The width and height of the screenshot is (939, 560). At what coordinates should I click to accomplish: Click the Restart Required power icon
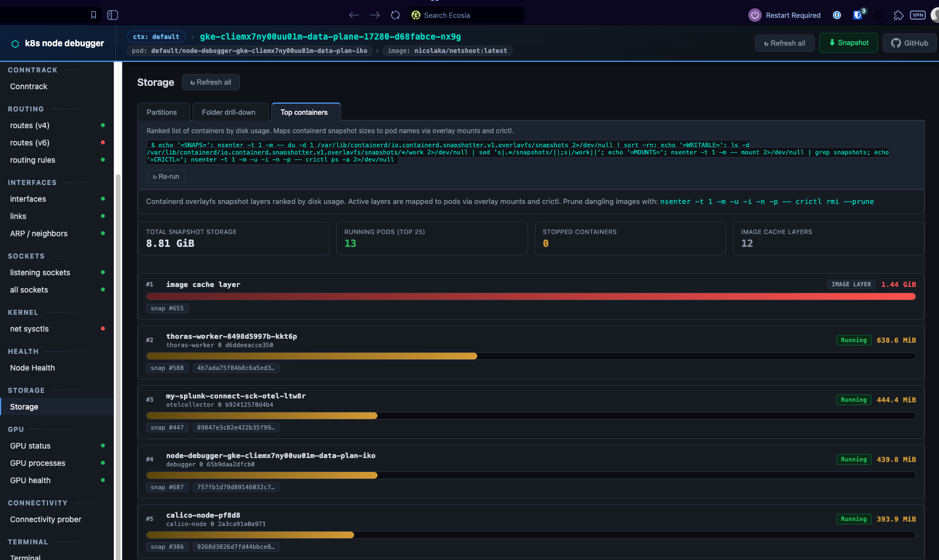click(x=755, y=15)
